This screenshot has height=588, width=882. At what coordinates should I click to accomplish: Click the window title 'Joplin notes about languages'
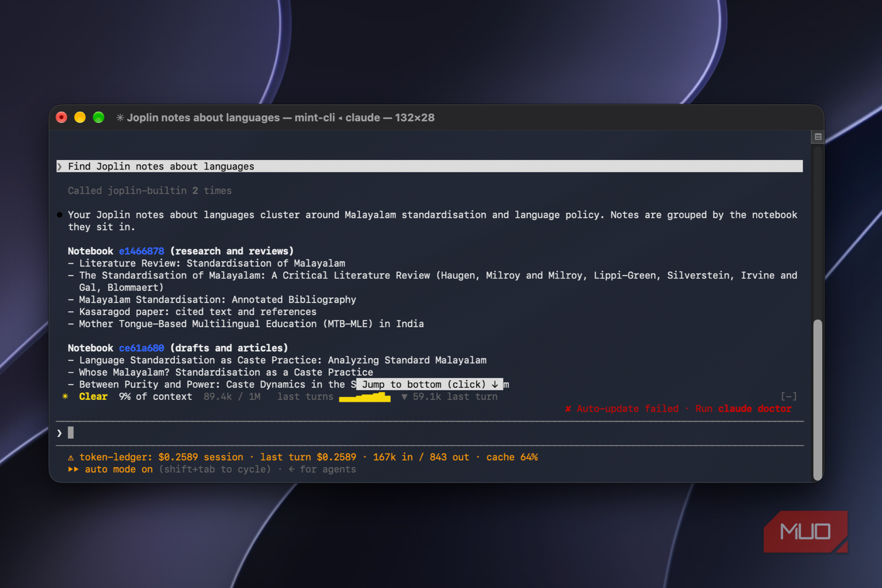tap(203, 118)
